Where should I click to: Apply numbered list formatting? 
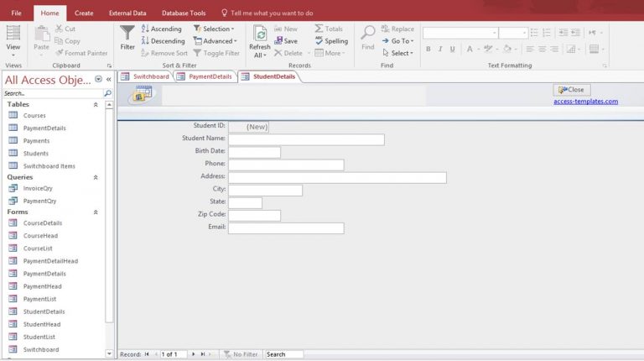[x=546, y=33]
